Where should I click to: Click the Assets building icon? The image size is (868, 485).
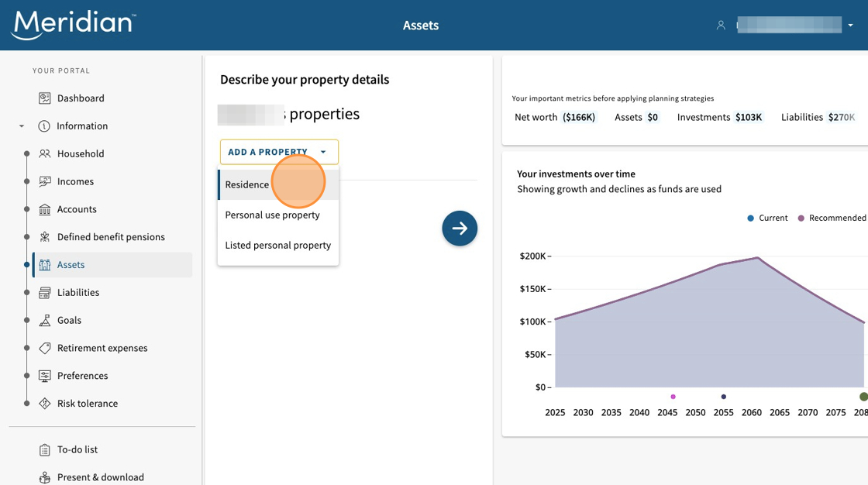pyautogui.click(x=45, y=265)
